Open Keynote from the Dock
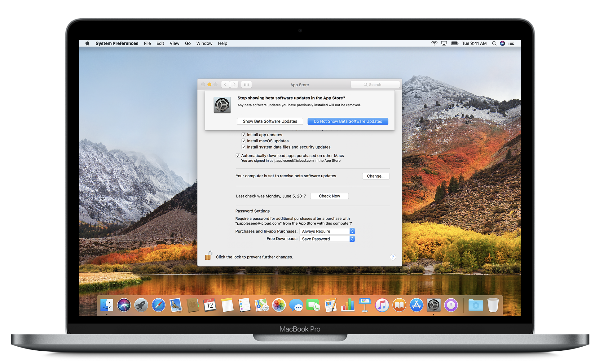Image resolution: width=608 pixels, height=364 pixels. (x=365, y=305)
